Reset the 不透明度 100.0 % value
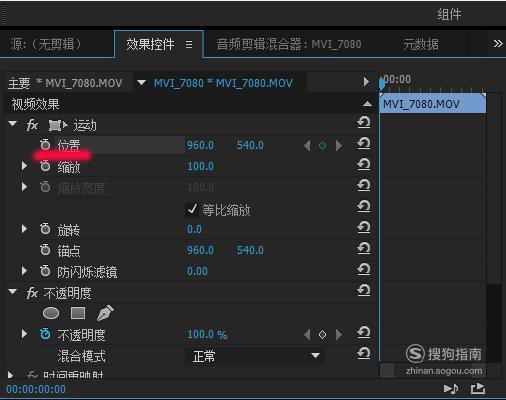This screenshot has width=506, height=400. click(x=364, y=332)
